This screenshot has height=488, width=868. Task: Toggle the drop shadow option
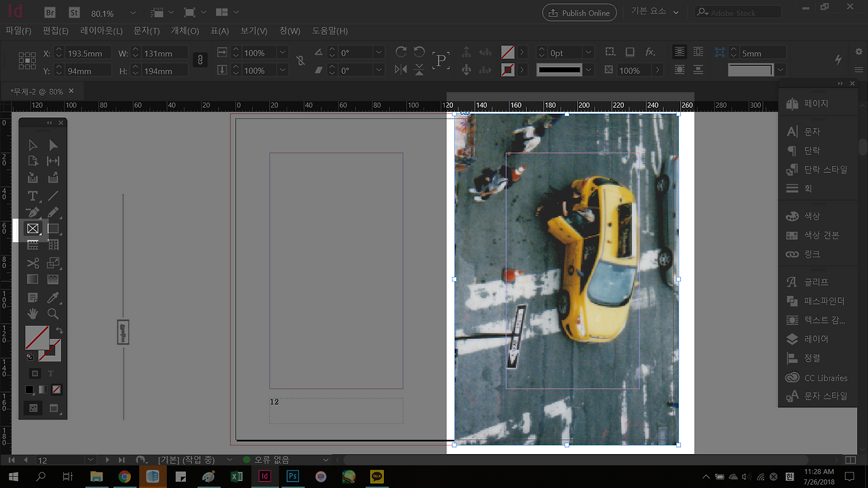[x=630, y=52]
